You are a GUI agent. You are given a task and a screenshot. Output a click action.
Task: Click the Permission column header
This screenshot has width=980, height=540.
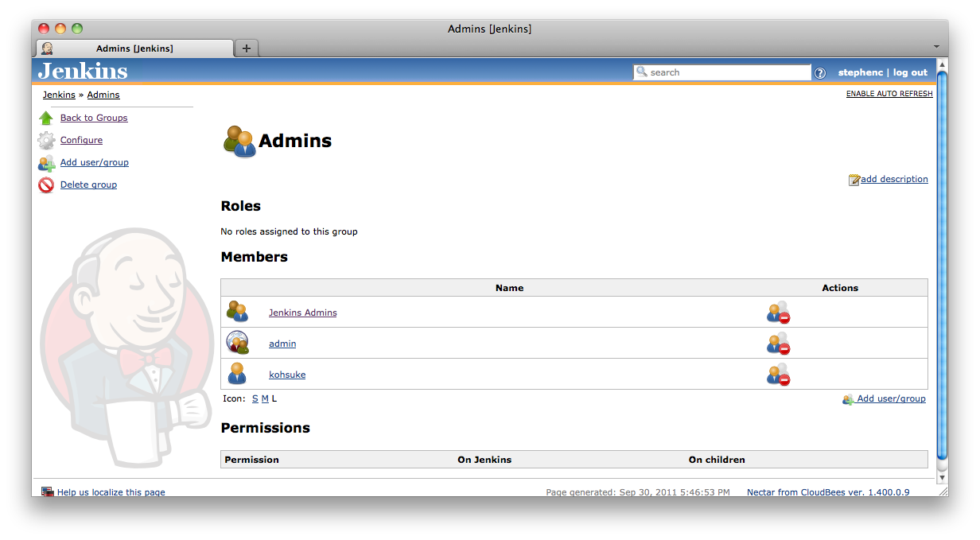252,460
